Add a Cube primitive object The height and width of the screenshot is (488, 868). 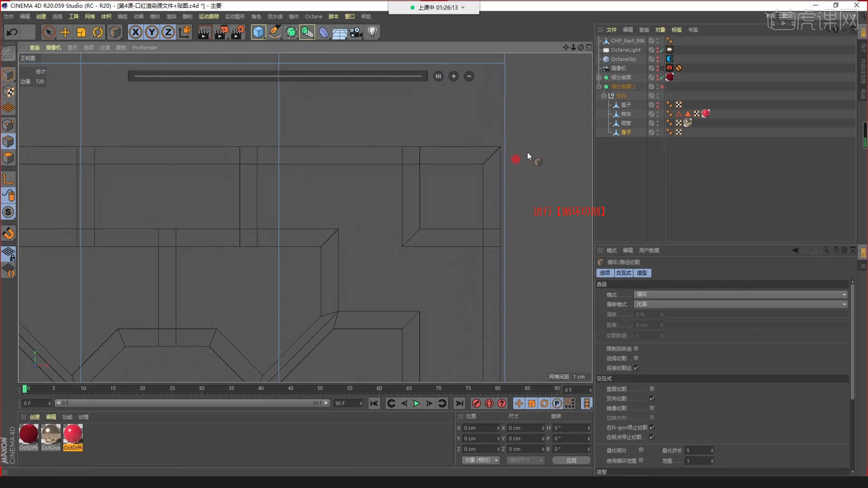click(x=258, y=32)
